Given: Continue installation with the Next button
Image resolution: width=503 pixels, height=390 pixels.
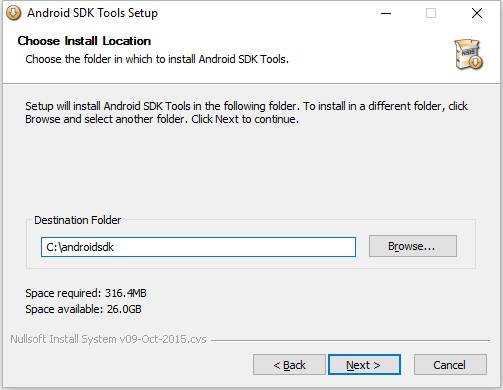Looking at the screenshot, I should coord(364,365).
